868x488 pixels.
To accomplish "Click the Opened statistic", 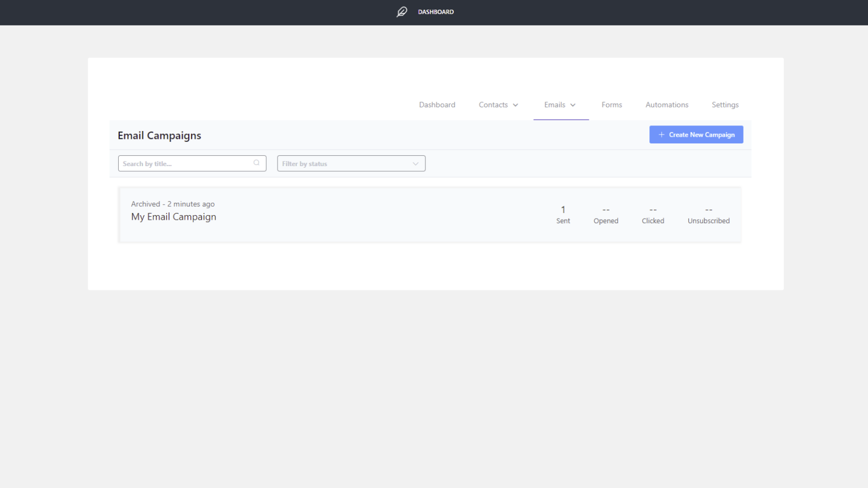I will point(605,215).
